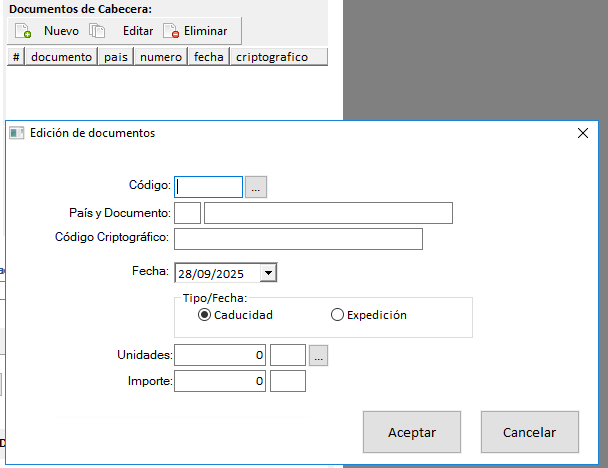Image resolution: width=608 pixels, height=468 pixels.
Task: Click the Eliminar delete icon
Action: point(171,31)
